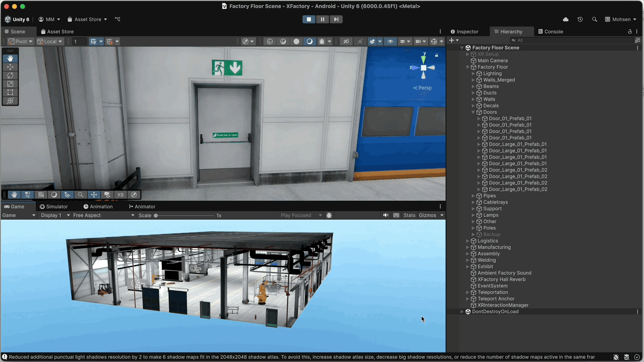644x362 pixels.
Task: Collapse the Doors tree item
Action: [473, 112]
